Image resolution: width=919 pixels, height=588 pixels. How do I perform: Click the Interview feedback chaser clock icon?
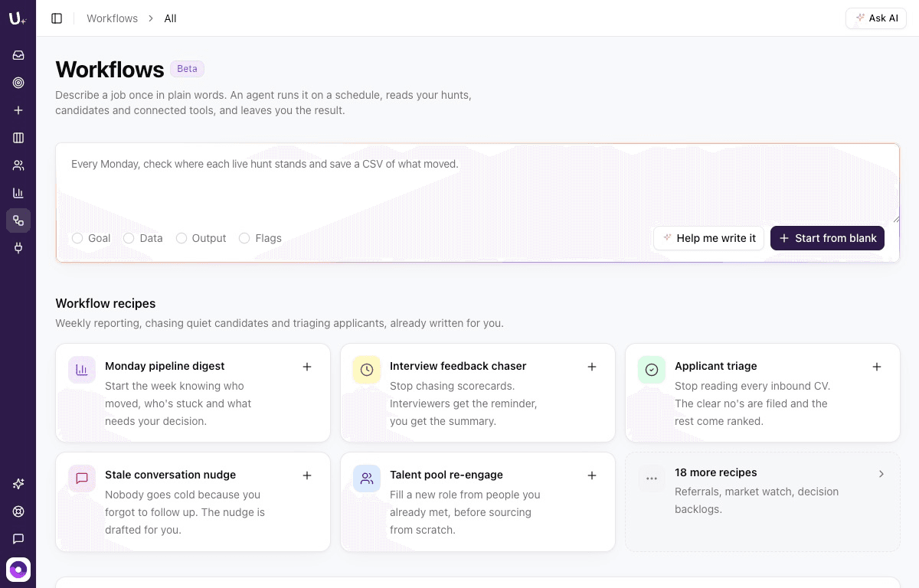pos(367,370)
